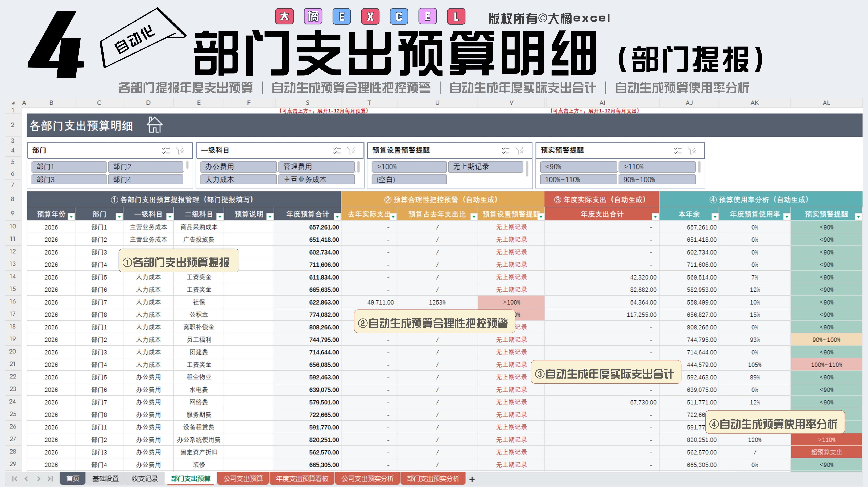The height and width of the screenshot is (488, 868).
Task: Add a new sheet with the plus button
Action: pyautogui.click(x=472, y=479)
